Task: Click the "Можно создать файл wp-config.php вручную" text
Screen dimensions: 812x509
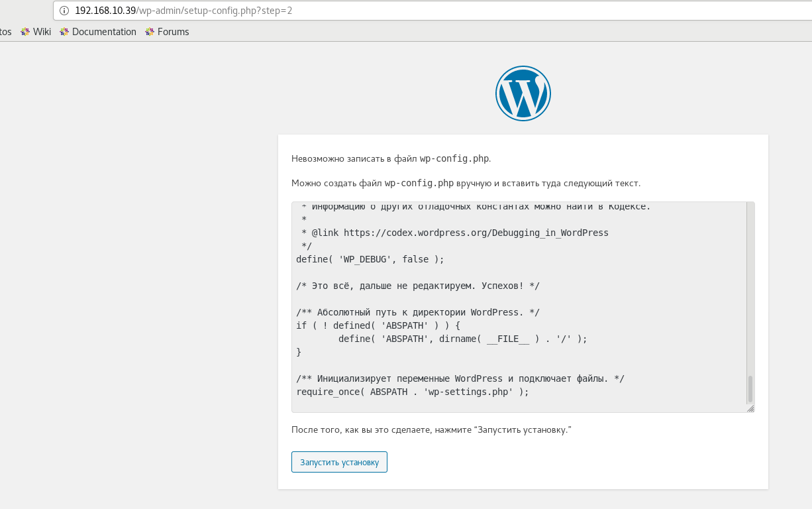Action: pos(466,183)
